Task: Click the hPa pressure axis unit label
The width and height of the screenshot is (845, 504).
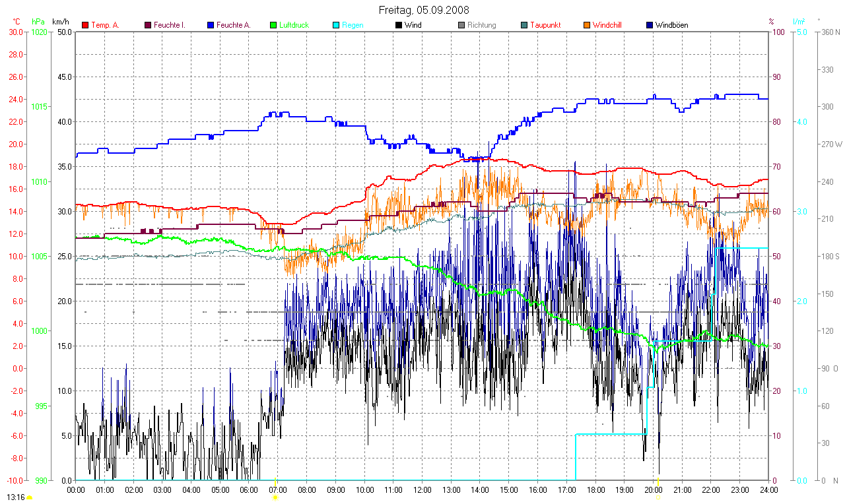Action: click(x=38, y=21)
